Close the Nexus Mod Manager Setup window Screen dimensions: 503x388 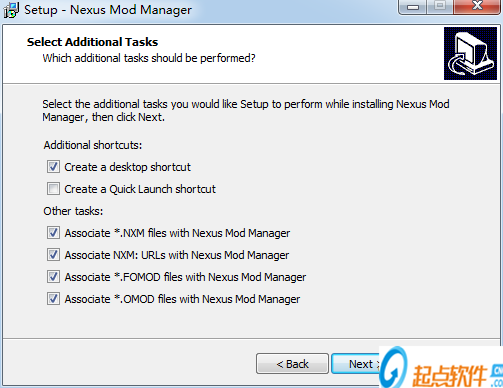click(477, 7)
